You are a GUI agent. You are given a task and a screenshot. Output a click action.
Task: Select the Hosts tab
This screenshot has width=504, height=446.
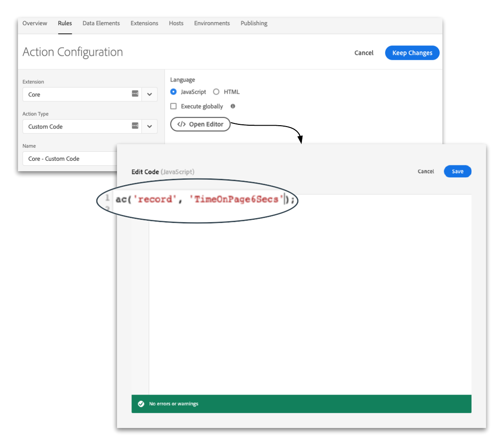point(176,23)
